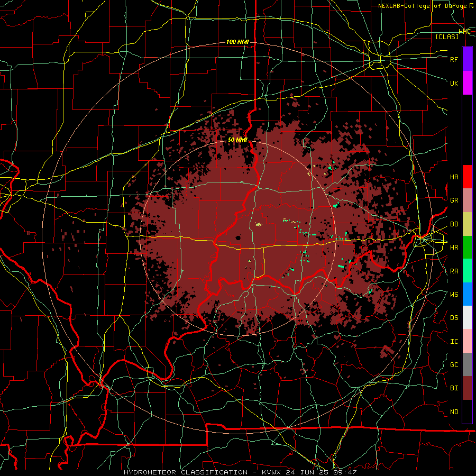Select the dusty pink GR legend swatch
Viewport: 476px width, 476px height.
[467, 200]
